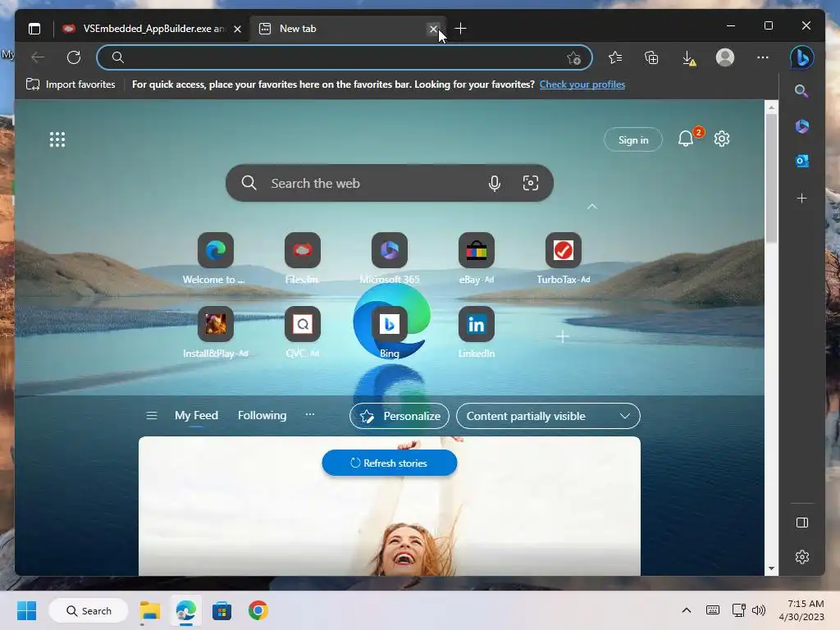The height and width of the screenshot is (630, 840).
Task: Open Microsoft Store from taskbar
Action: tap(221, 610)
